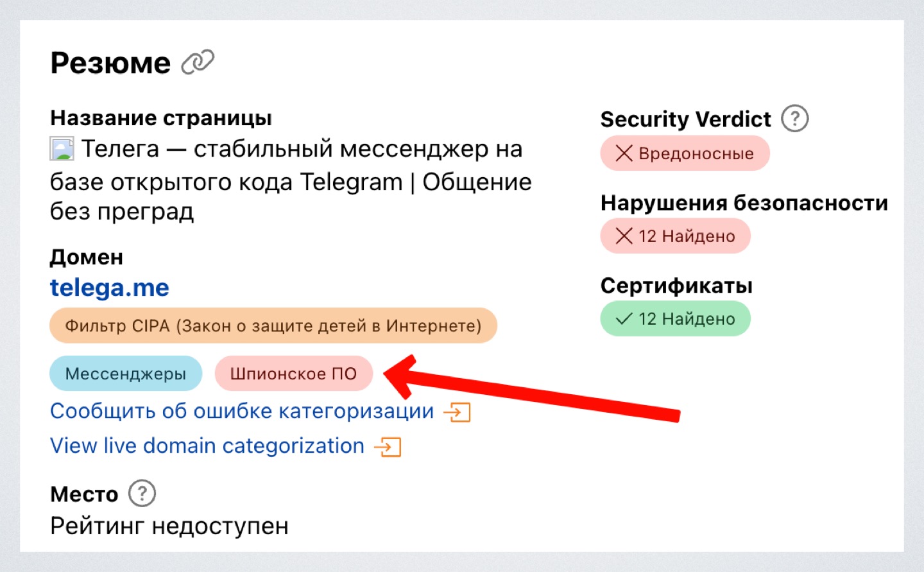Open the telega.me domain link
This screenshot has width=924, height=572.
[109, 288]
